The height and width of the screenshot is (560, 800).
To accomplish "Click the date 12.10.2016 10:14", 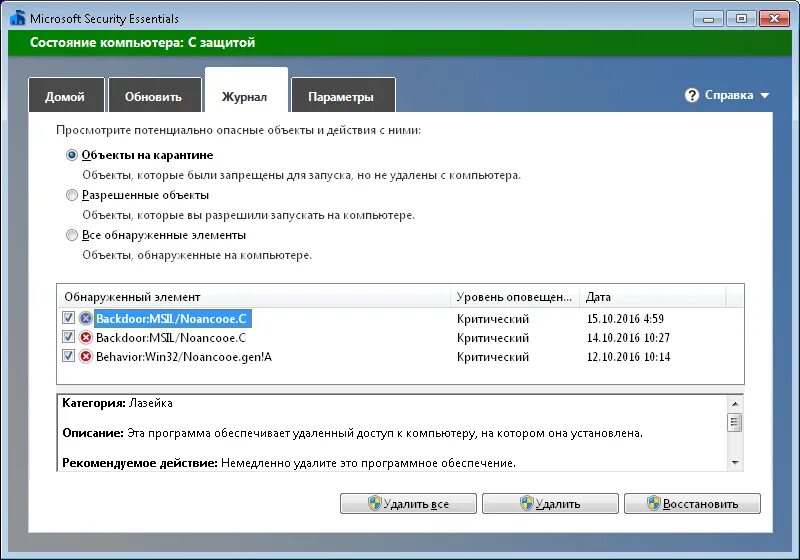I will point(628,357).
